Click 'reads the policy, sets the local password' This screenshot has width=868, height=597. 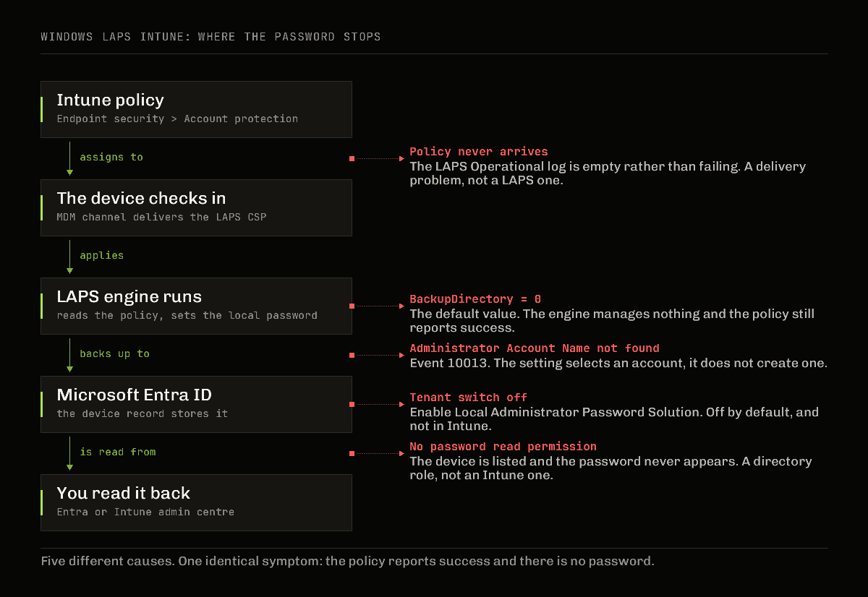pos(187,315)
